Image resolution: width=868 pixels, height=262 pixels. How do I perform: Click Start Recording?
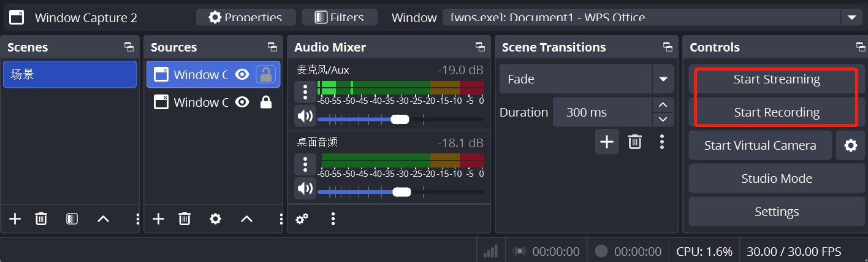tap(776, 112)
